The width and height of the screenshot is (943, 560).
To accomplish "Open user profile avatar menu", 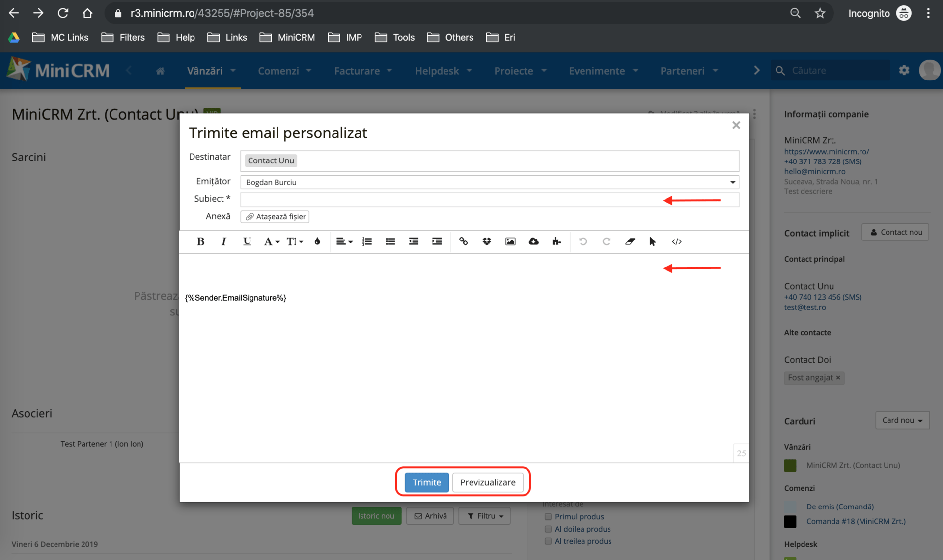I will tap(929, 70).
